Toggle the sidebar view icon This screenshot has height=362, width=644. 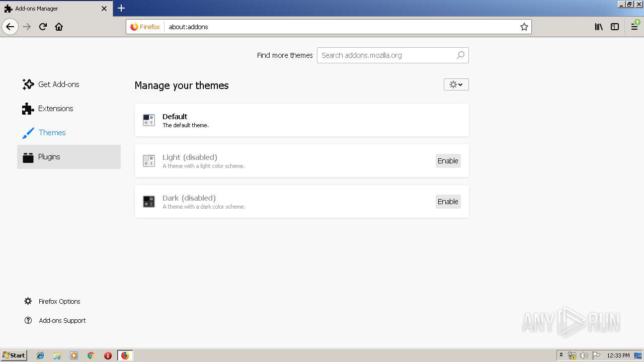tap(615, 27)
